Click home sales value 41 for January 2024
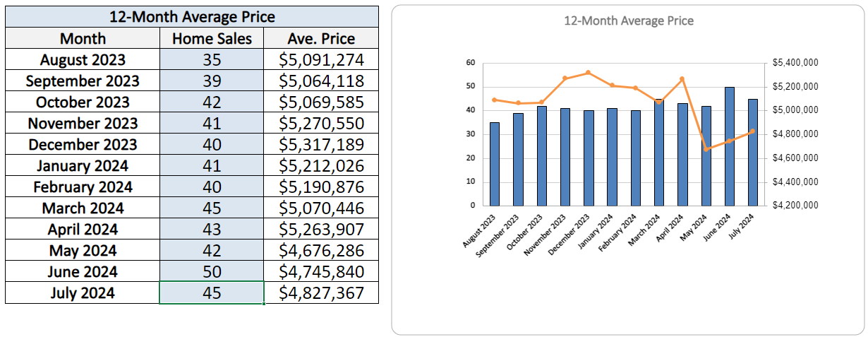Screen dimensions: 868x337 tap(212, 165)
